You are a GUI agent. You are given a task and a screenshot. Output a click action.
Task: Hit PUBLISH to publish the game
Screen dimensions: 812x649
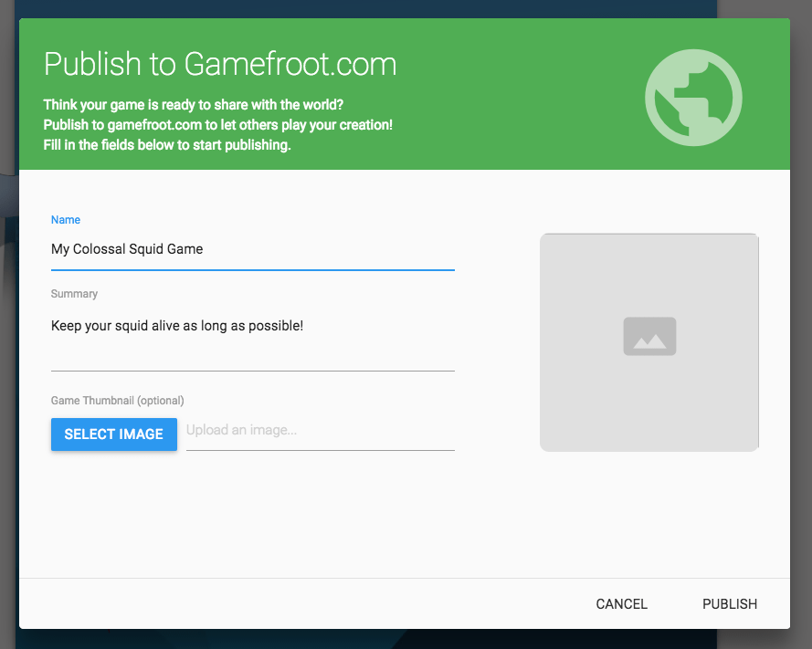pyautogui.click(x=729, y=603)
